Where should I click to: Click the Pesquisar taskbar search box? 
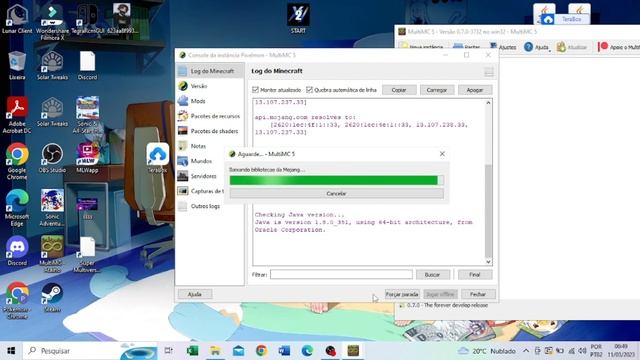91,351
